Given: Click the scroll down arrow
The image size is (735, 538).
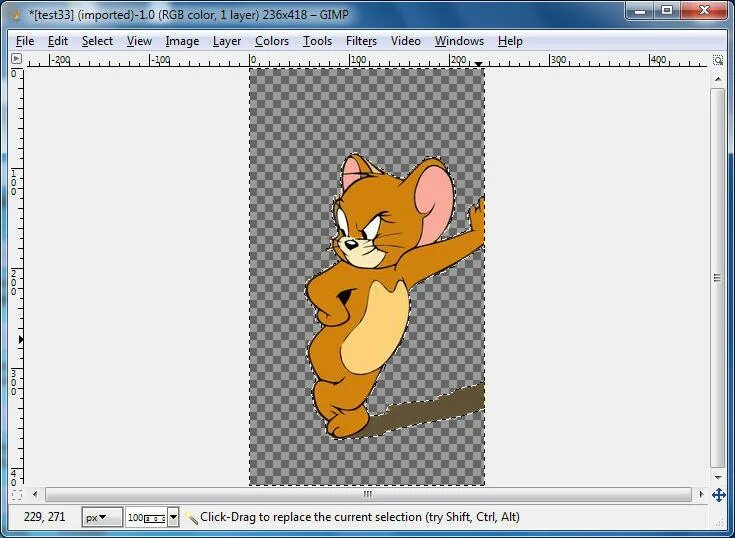Looking at the screenshot, I should [x=718, y=478].
